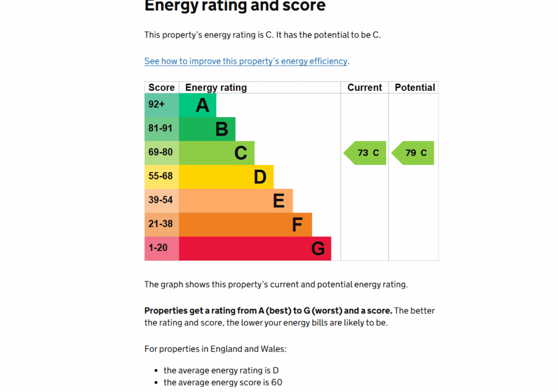Screen dimensions: 558x392
Task: Click the 21-38 score cell
Action: pyautogui.click(x=161, y=225)
